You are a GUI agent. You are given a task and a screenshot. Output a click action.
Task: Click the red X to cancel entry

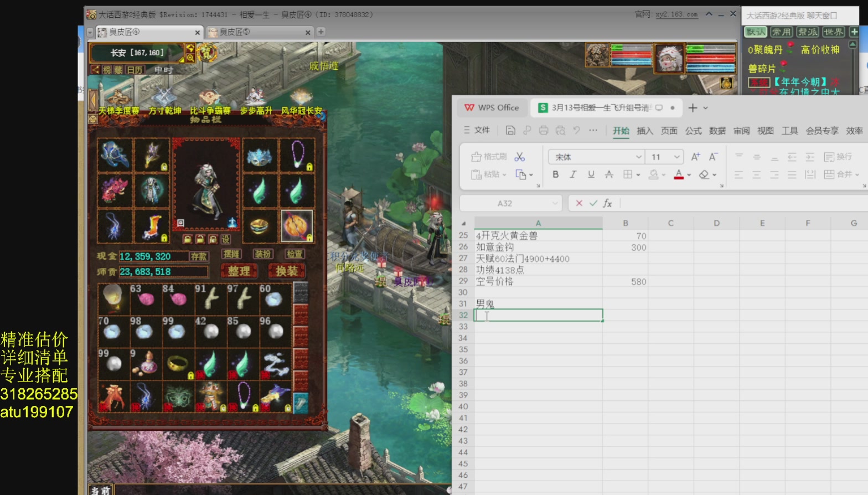[579, 203]
